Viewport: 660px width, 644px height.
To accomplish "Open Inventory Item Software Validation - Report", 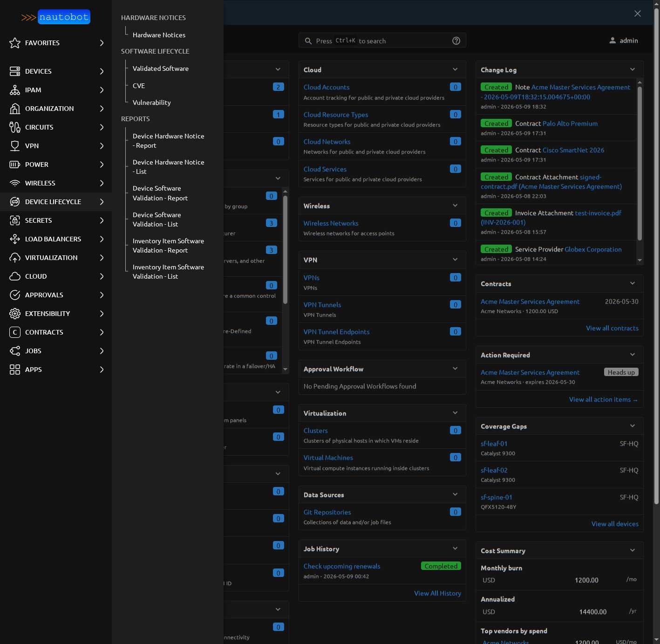I will click(x=169, y=246).
